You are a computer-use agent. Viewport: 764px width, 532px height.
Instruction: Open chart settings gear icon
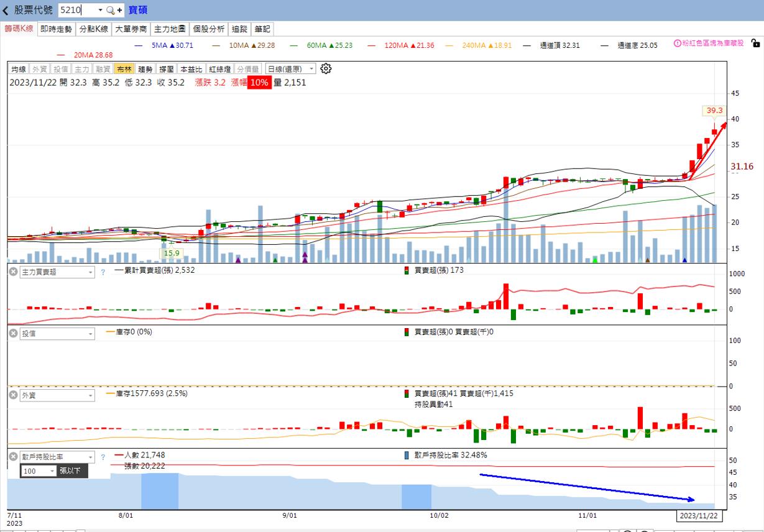point(326,68)
